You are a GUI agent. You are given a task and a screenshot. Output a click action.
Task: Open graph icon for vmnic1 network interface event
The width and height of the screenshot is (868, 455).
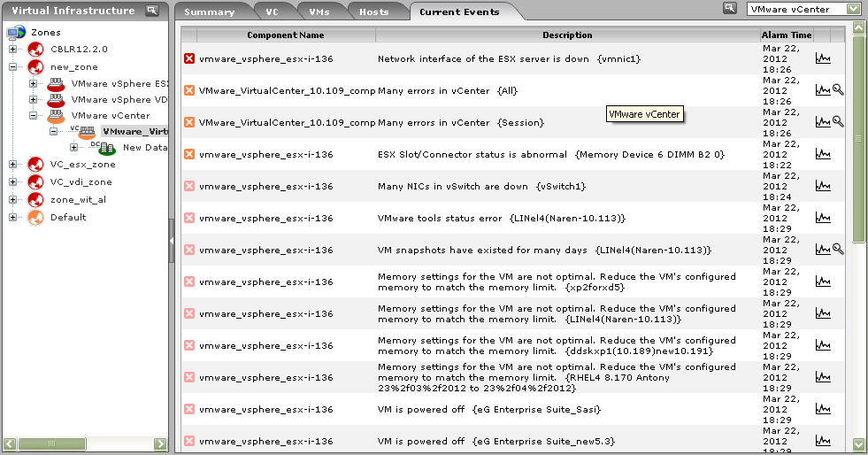(x=823, y=58)
